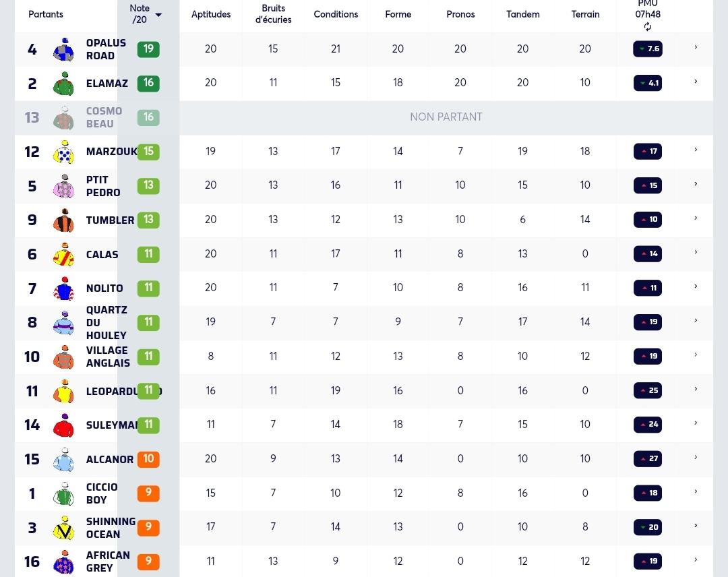Click the 4.1 odds badge for Elamaz
The image size is (728, 577).
tap(648, 83)
